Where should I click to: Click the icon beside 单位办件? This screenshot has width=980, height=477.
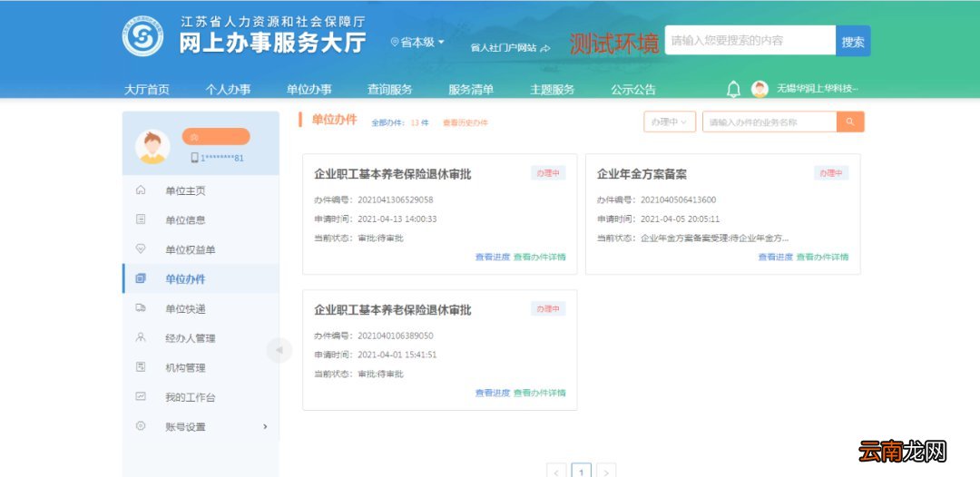click(x=141, y=278)
